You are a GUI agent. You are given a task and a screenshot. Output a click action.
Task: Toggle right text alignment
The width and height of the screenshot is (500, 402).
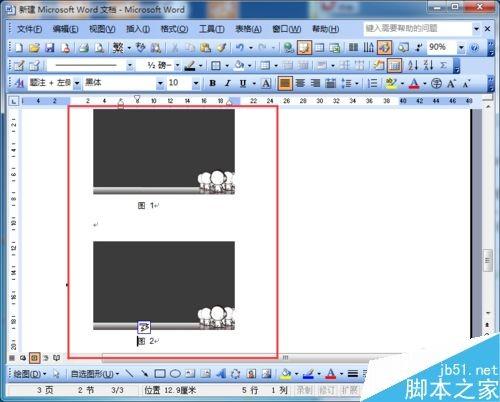pos(315,83)
